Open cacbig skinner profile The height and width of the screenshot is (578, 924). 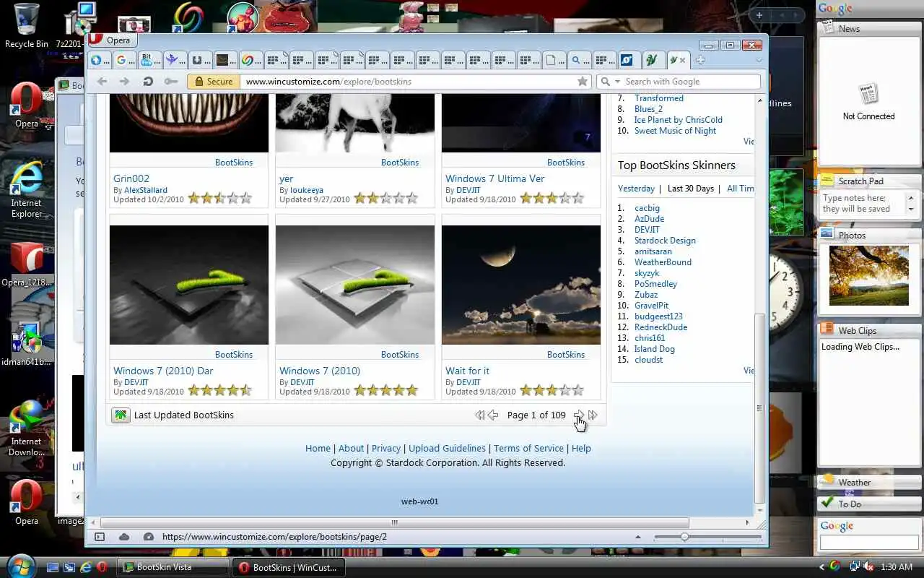[647, 208]
